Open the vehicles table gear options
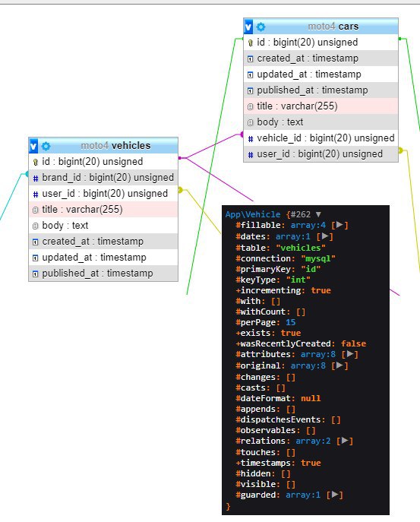 click(46, 146)
